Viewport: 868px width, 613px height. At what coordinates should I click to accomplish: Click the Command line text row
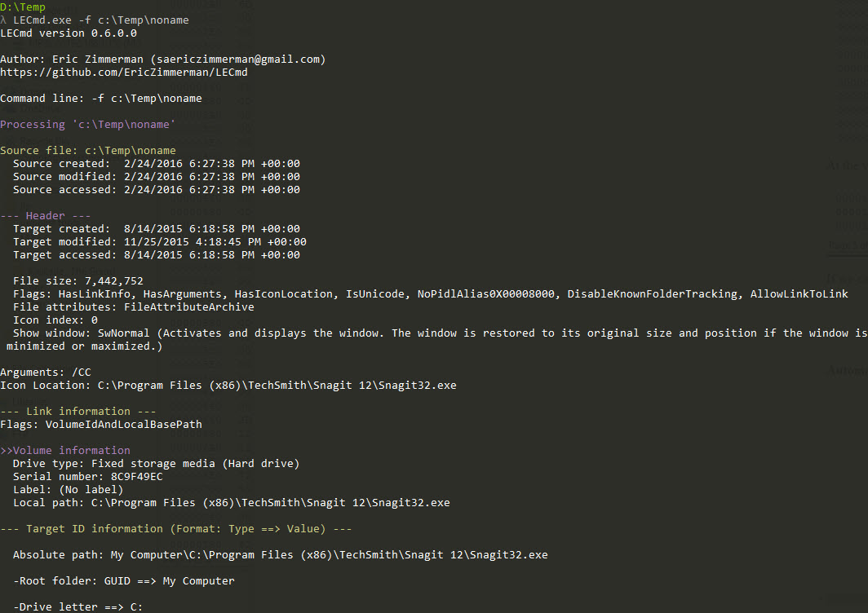pyautogui.click(x=101, y=99)
